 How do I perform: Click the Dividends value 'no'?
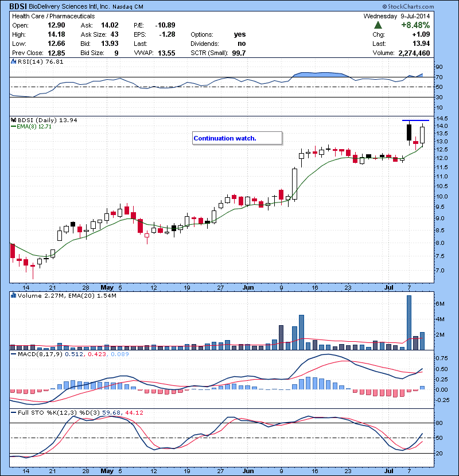(242, 44)
